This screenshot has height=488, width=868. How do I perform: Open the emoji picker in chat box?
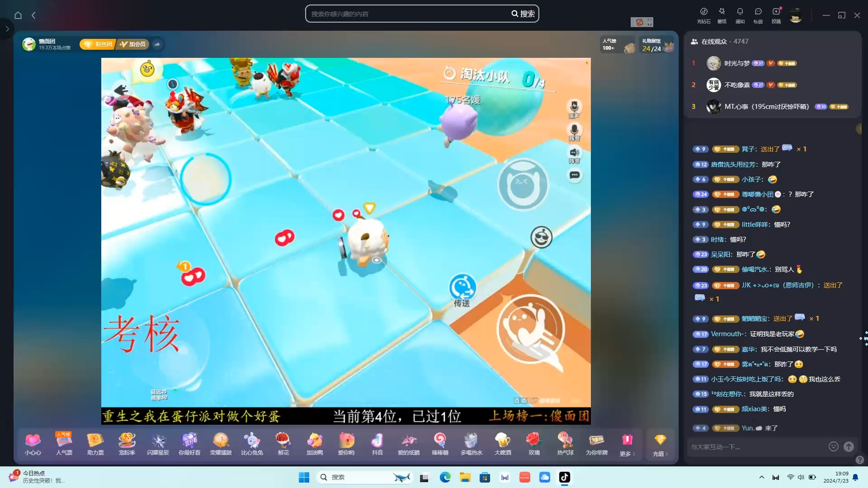pos(834,446)
